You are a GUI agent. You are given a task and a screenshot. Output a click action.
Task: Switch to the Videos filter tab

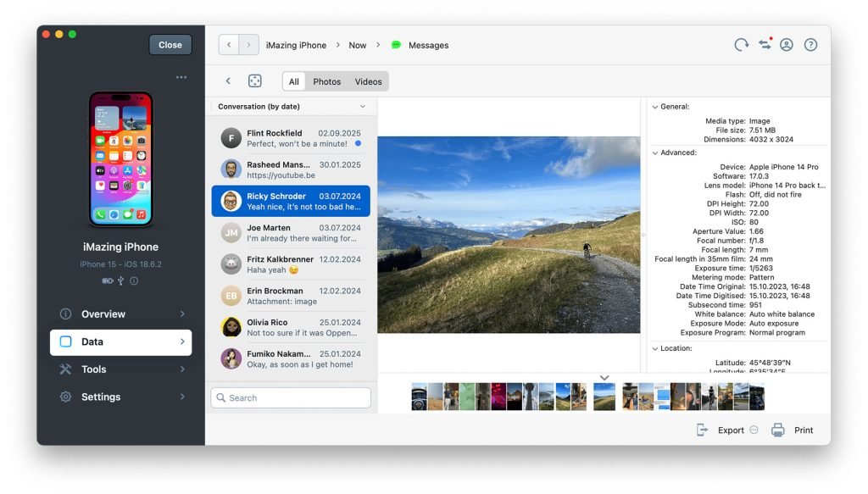(x=368, y=81)
